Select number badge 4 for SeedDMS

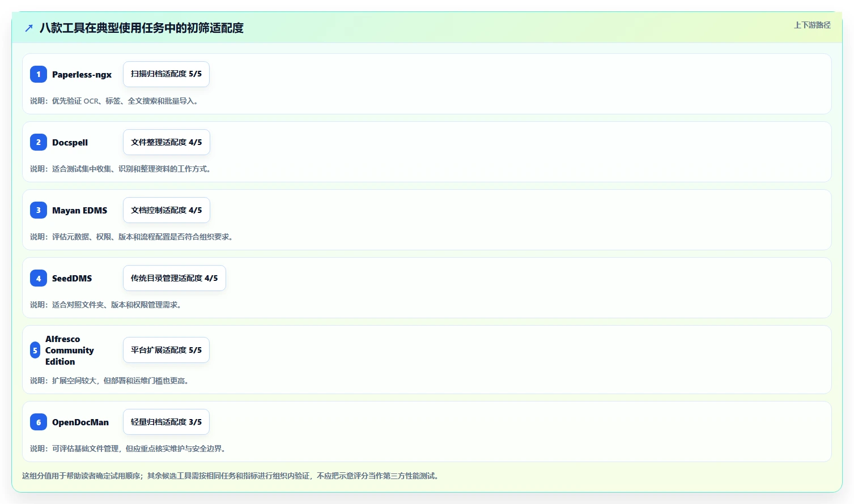(x=39, y=278)
